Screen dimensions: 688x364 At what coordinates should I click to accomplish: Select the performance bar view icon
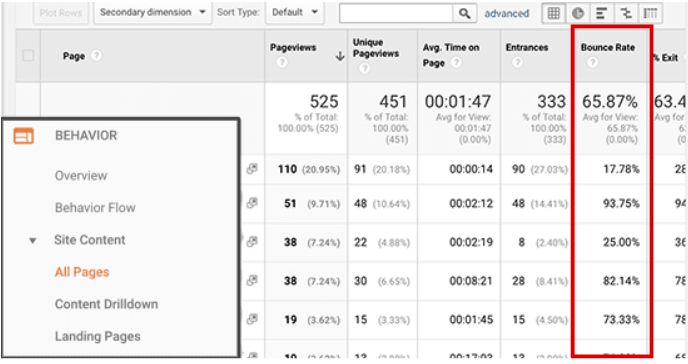pos(602,14)
